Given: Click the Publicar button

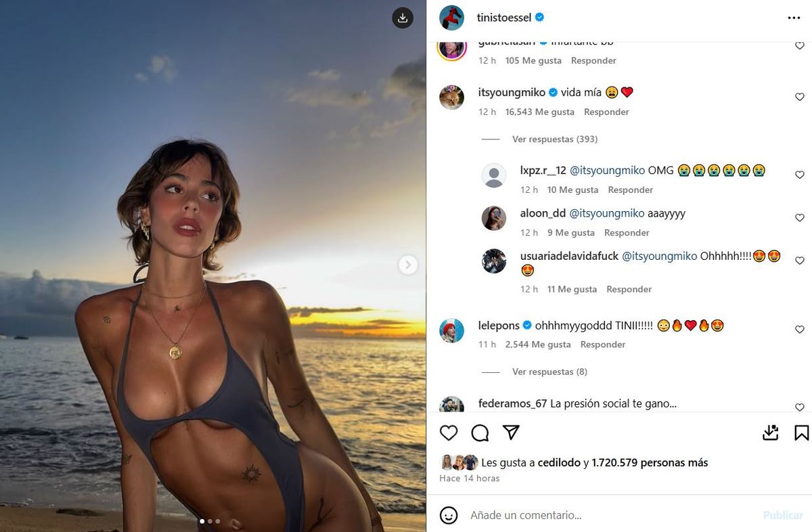Looking at the screenshot, I should [x=783, y=515].
